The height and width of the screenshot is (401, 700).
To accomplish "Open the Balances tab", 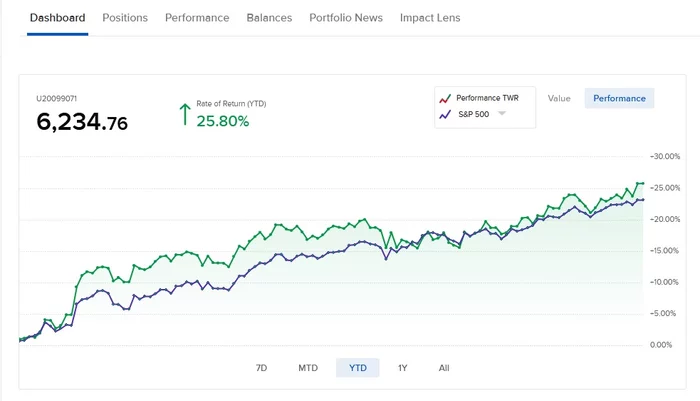I will (x=269, y=18).
